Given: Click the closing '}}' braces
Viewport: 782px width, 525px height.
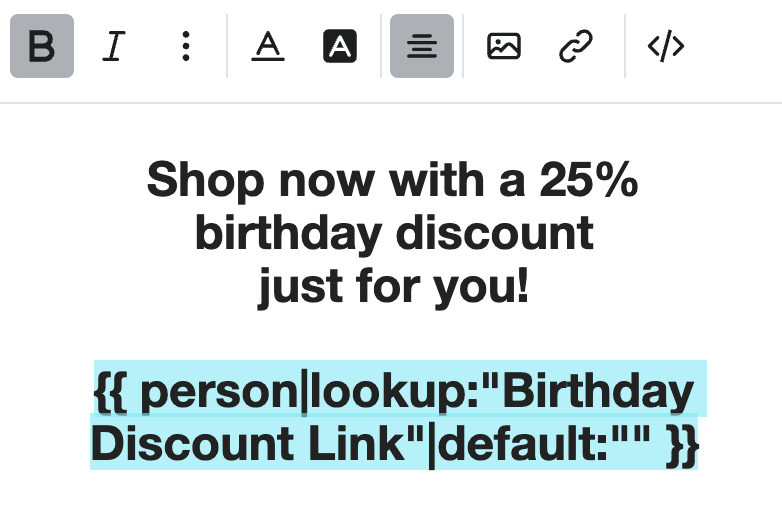Looking at the screenshot, I should (x=683, y=445).
